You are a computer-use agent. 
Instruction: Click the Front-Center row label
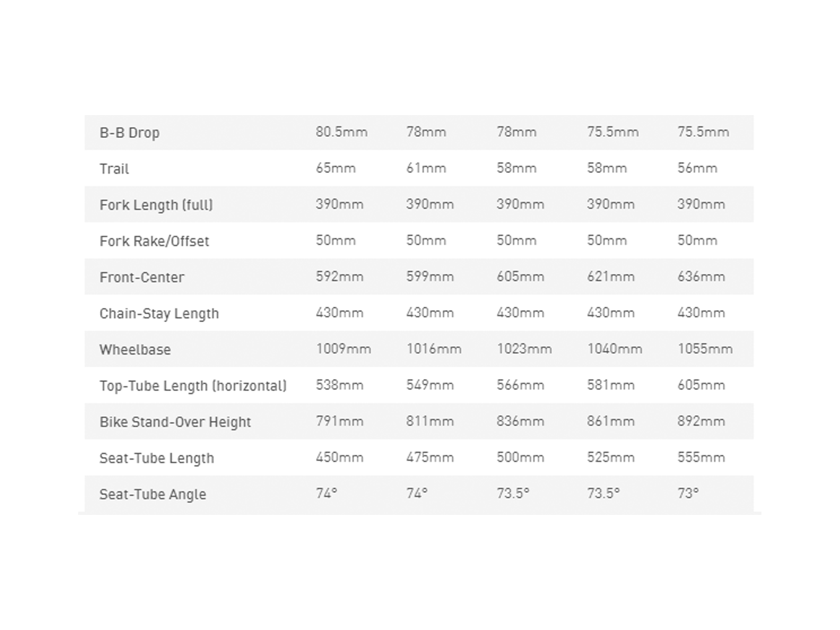tap(142, 277)
